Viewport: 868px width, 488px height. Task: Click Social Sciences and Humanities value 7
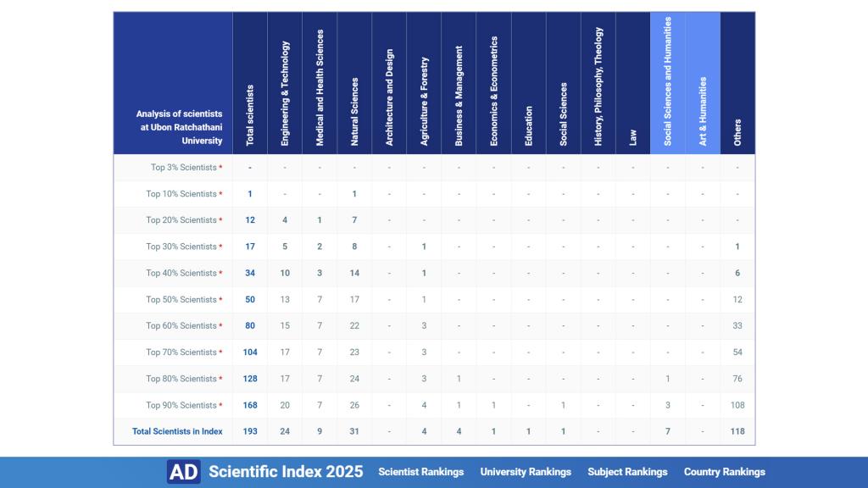[x=668, y=431]
